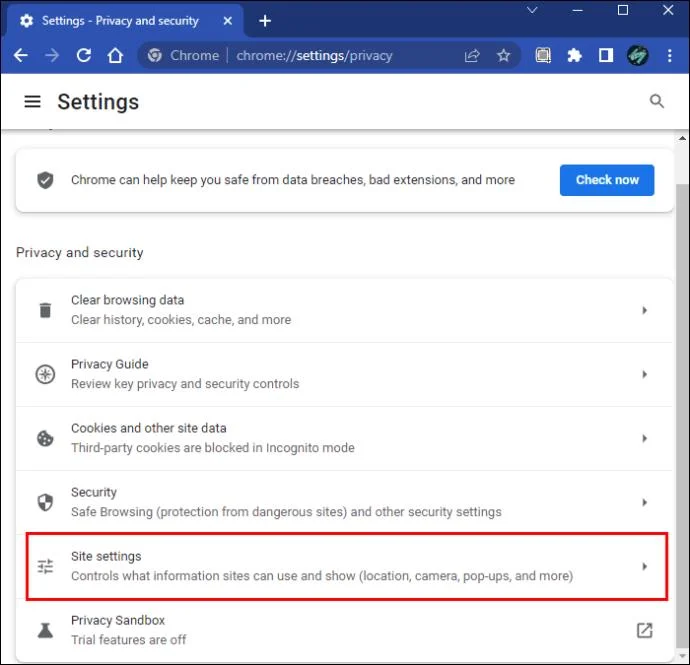Screen dimensions: 690x665
Task: Click the forward navigation arrow
Action: [x=52, y=55]
